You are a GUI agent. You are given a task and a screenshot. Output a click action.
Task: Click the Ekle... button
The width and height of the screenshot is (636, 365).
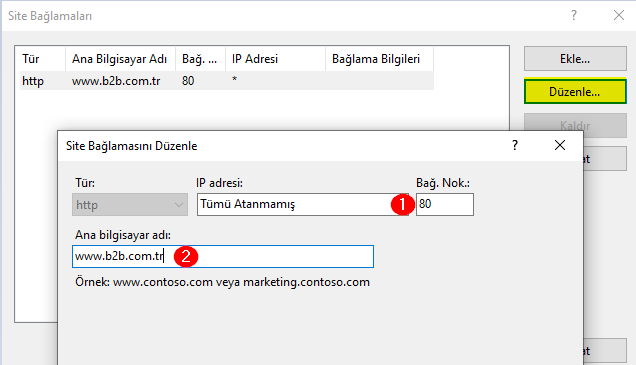[x=575, y=59]
